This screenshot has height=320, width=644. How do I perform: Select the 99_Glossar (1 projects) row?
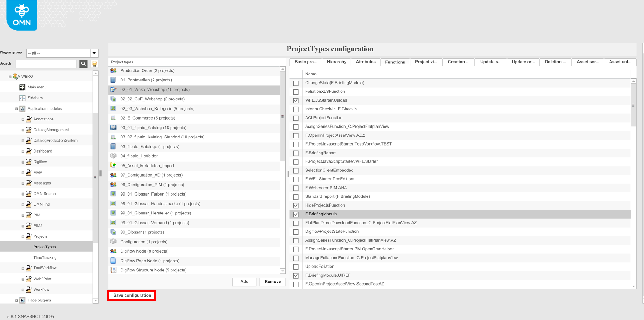click(x=194, y=232)
